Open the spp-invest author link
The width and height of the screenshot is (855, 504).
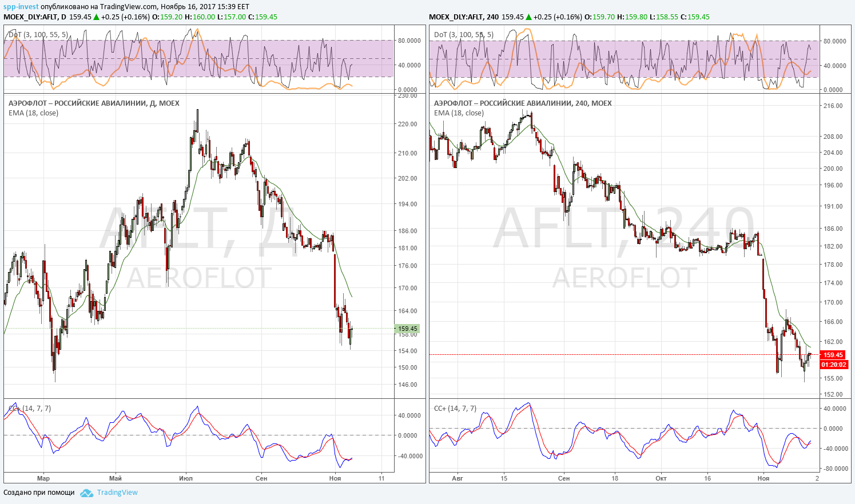[21, 7]
